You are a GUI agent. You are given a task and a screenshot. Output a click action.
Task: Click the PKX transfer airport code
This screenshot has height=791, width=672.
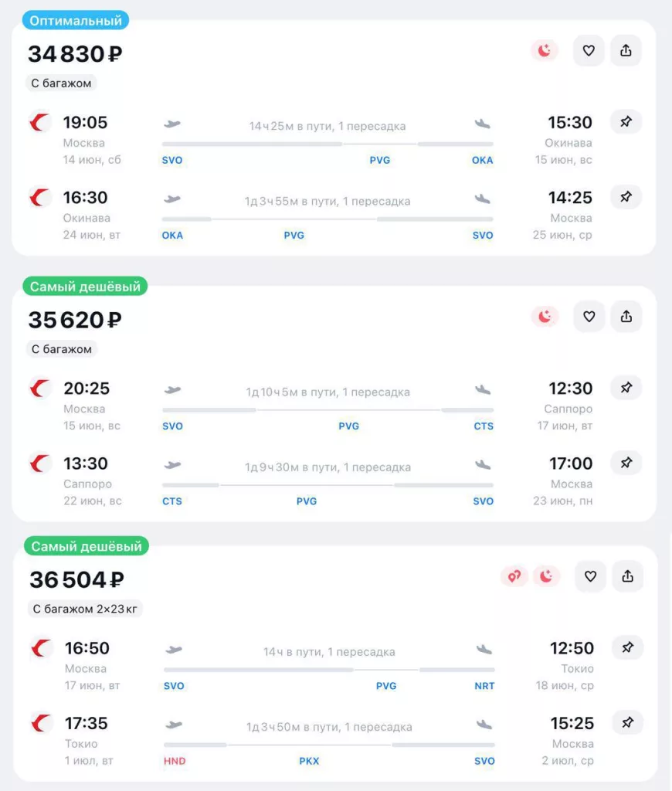click(309, 761)
